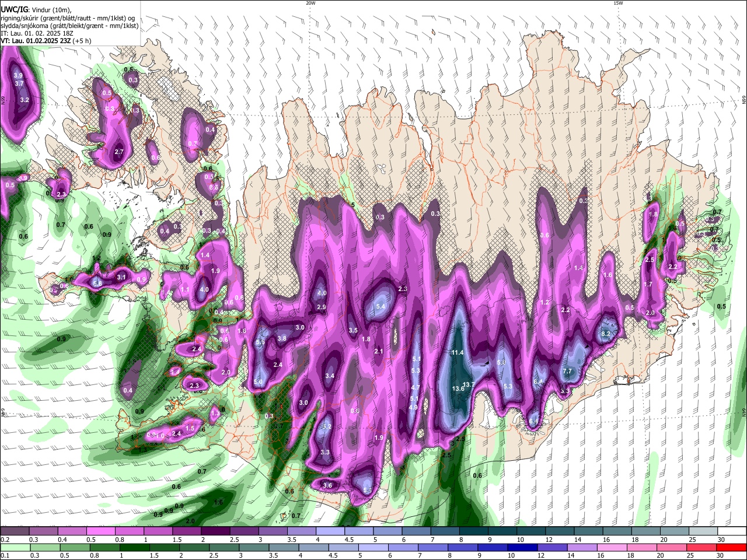Click the 2.1 precipitation value on the map
The height and width of the screenshot is (560, 747).
[379, 351]
